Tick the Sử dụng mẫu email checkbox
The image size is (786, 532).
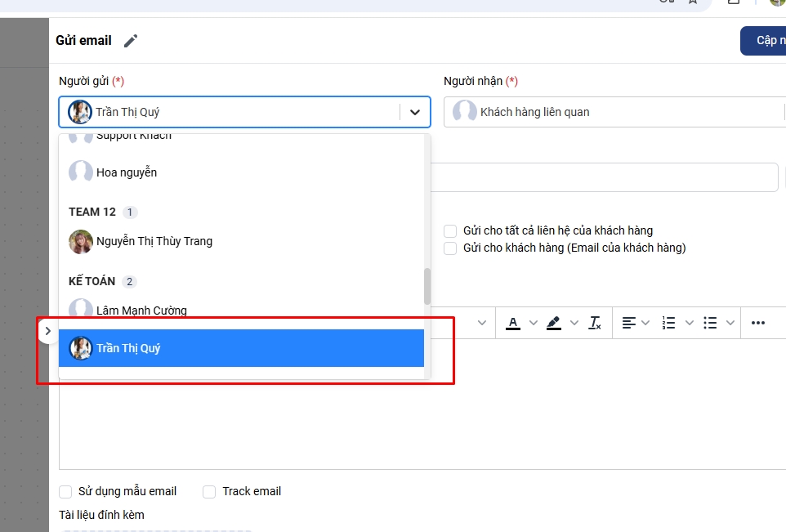pyautogui.click(x=65, y=492)
